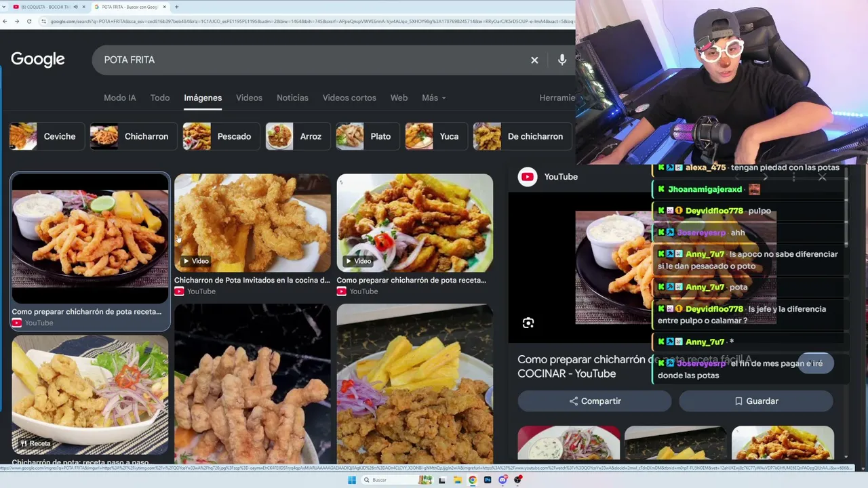
Task: Open the Modo IA search tab
Action: coord(120,98)
